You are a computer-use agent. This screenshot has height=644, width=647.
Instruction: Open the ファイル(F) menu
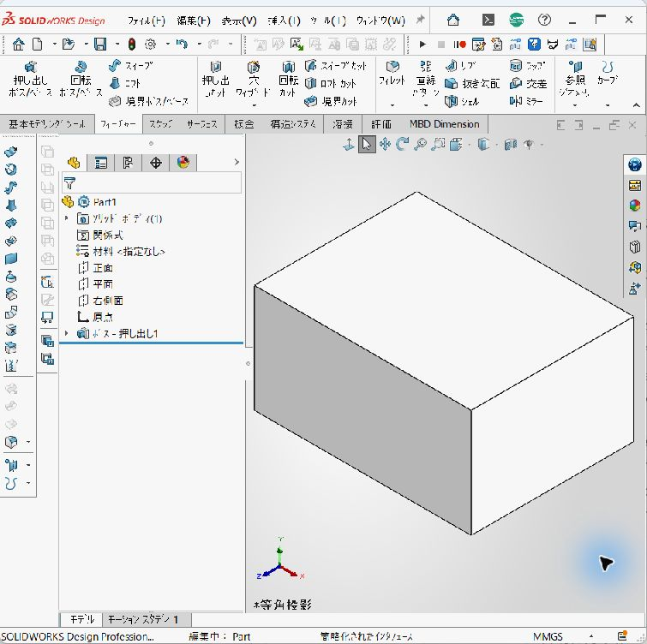(x=146, y=21)
